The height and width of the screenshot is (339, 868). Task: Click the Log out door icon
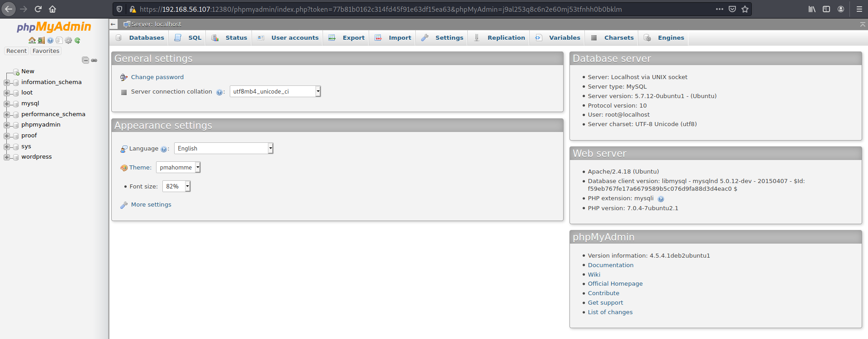tap(41, 41)
